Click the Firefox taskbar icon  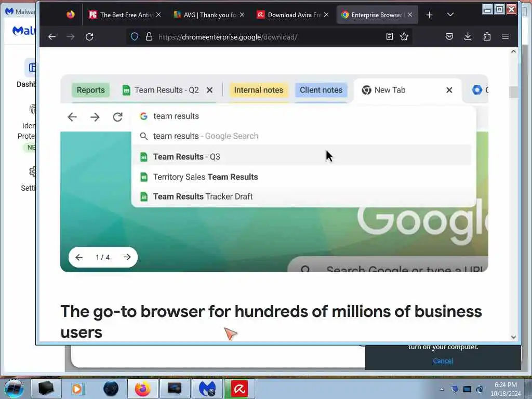[143, 389]
